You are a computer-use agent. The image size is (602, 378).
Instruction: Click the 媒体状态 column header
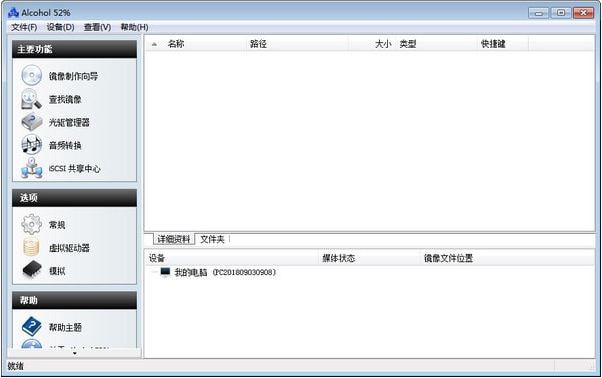(x=369, y=258)
